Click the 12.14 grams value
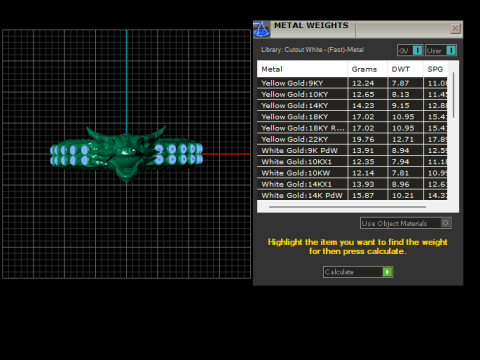This screenshot has height=360, width=480. point(363,173)
